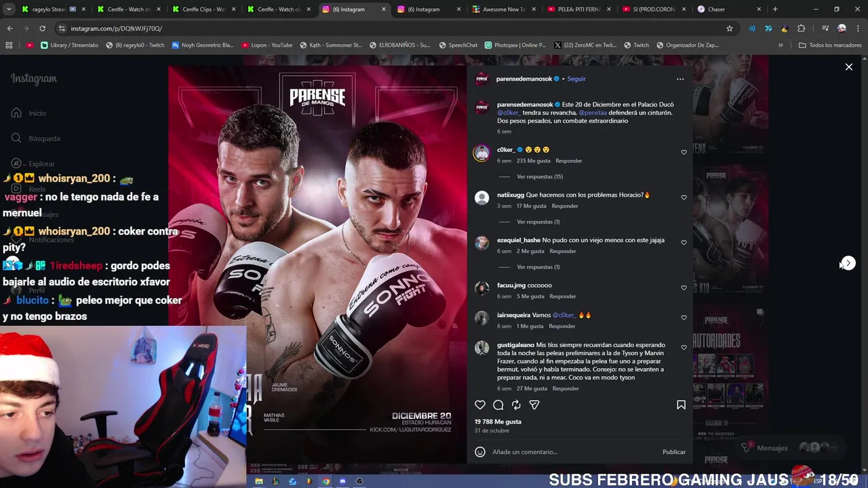Go to next post with right arrow
Screen dimensions: 868x488
(x=848, y=263)
